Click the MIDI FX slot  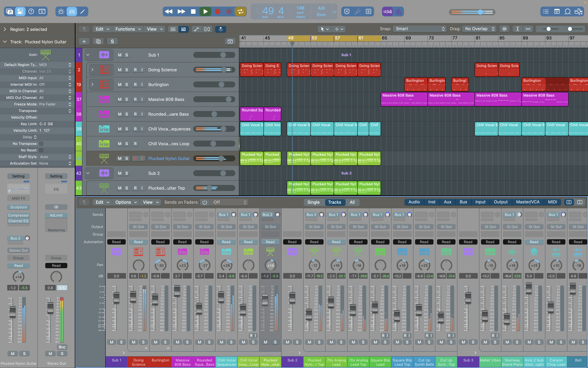pos(19,198)
